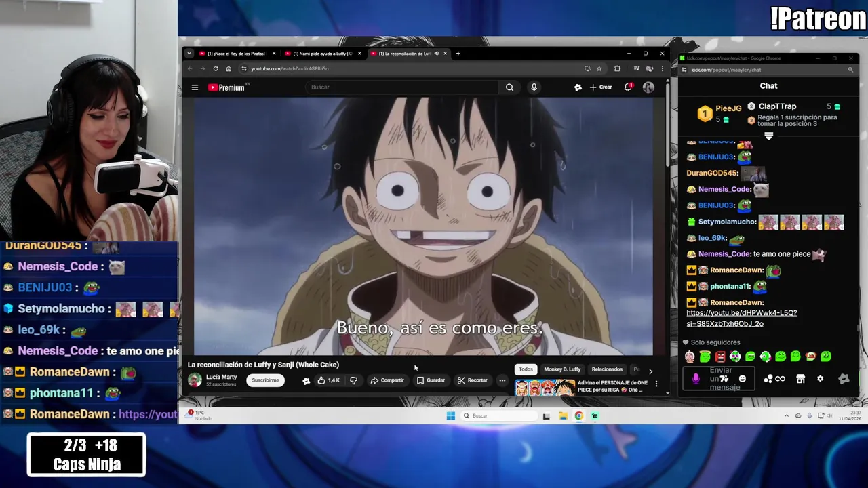Screen dimensions: 868x488
Task: Switch to Nami pide ayuda a Luffy tab
Action: coord(323,54)
